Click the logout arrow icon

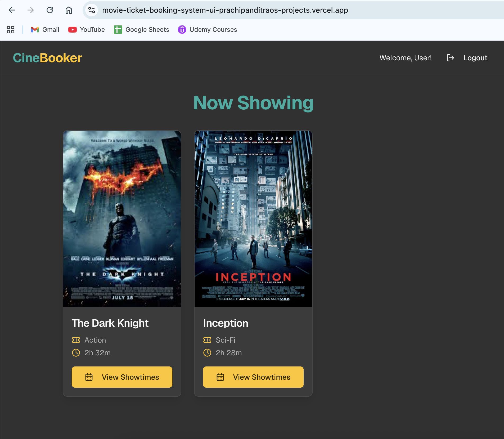[x=450, y=58]
